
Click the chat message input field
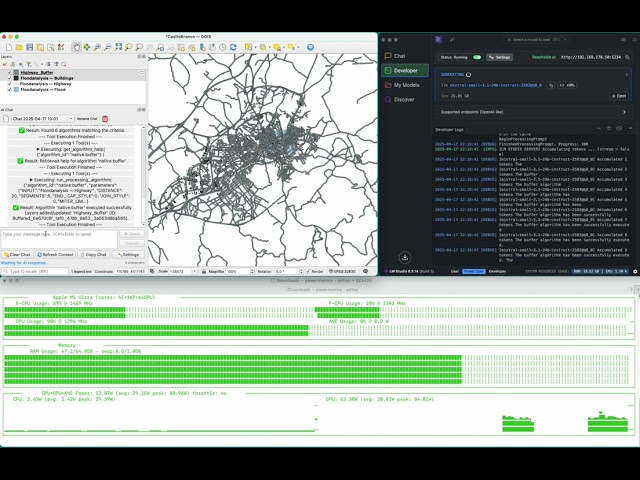59,239
